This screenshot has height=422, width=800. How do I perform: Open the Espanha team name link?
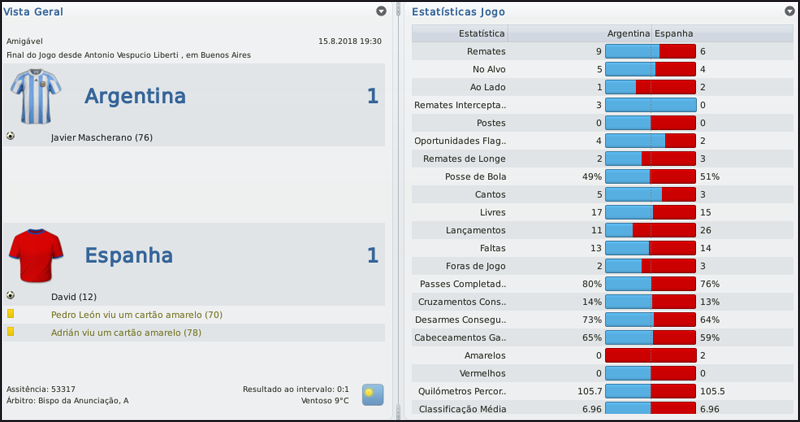click(129, 256)
